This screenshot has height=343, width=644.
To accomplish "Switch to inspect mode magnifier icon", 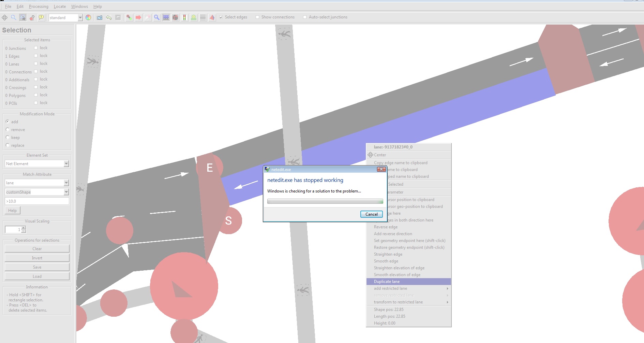I will [x=157, y=17].
